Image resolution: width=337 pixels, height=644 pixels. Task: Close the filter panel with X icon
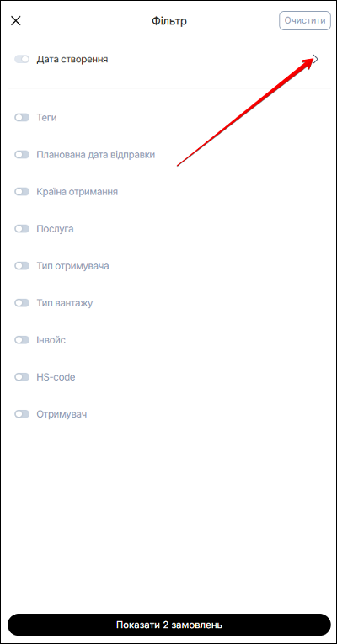[x=16, y=21]
